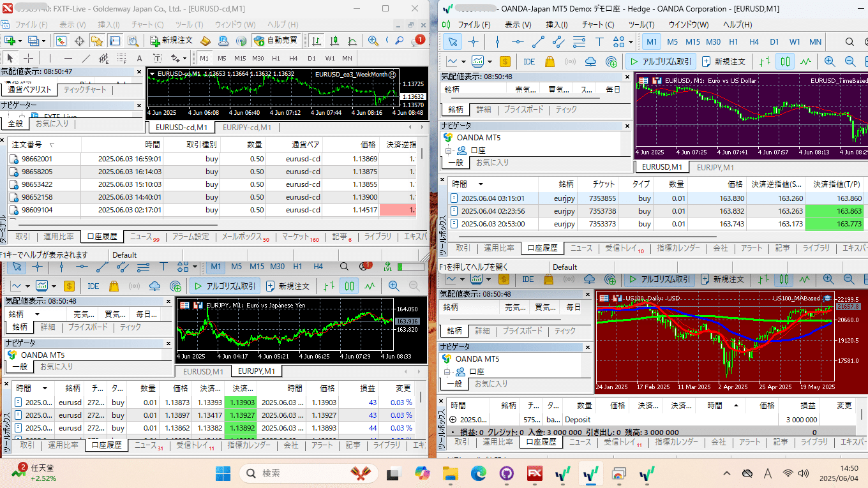Click 新規注文 button in the EURJPY chart window
The height and width of the screenshot is (488, 868).
[288, 286]
